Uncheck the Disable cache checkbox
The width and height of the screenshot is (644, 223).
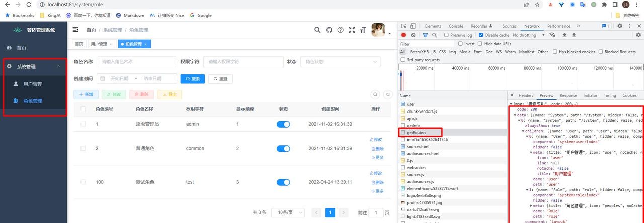tap(481, 35)
